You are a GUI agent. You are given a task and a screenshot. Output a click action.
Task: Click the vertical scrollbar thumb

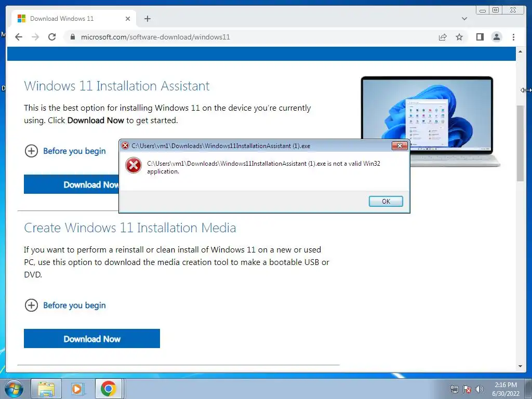tap(520, 143)
